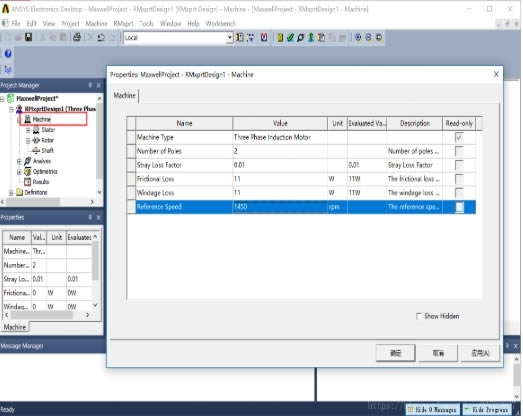Expand the Analysis tree node
This screenshot has height=416, width=523.
pyautogui.click(x=19, y=161)
